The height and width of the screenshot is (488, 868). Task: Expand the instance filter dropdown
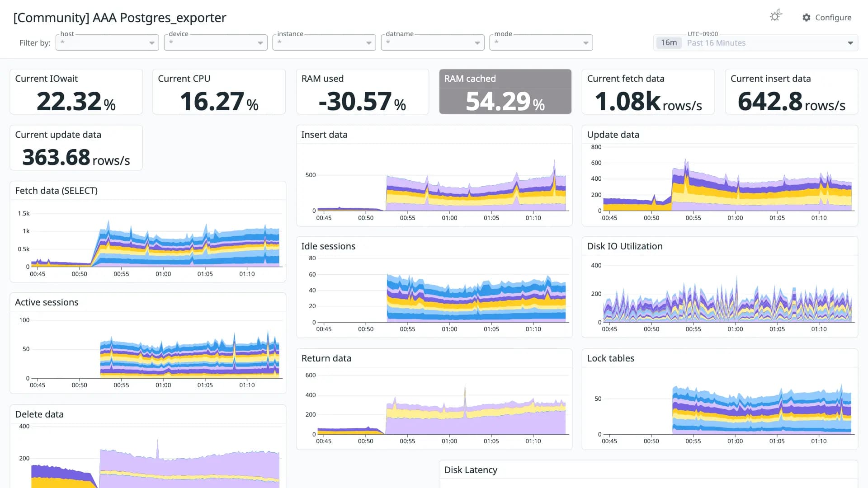point(324,42)
